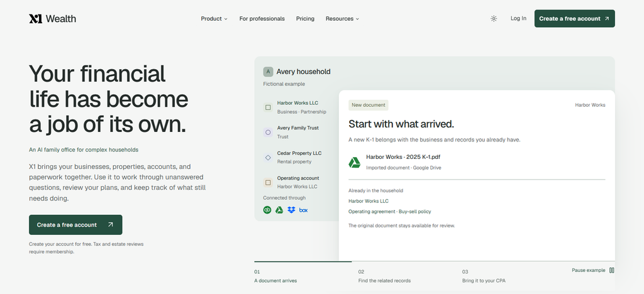Click the Google Drive connection icon
Image resolution: width=644 pixels, height=294 pixels.
279,210
